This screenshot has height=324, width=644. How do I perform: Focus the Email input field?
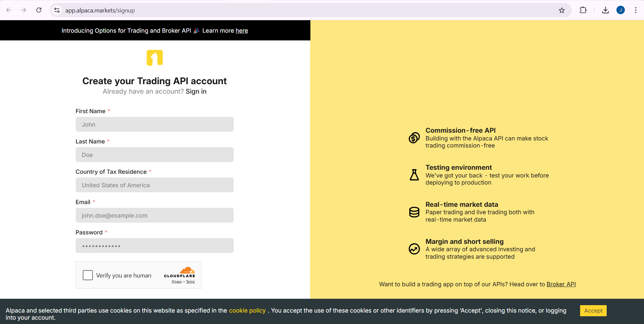(155, 215)
